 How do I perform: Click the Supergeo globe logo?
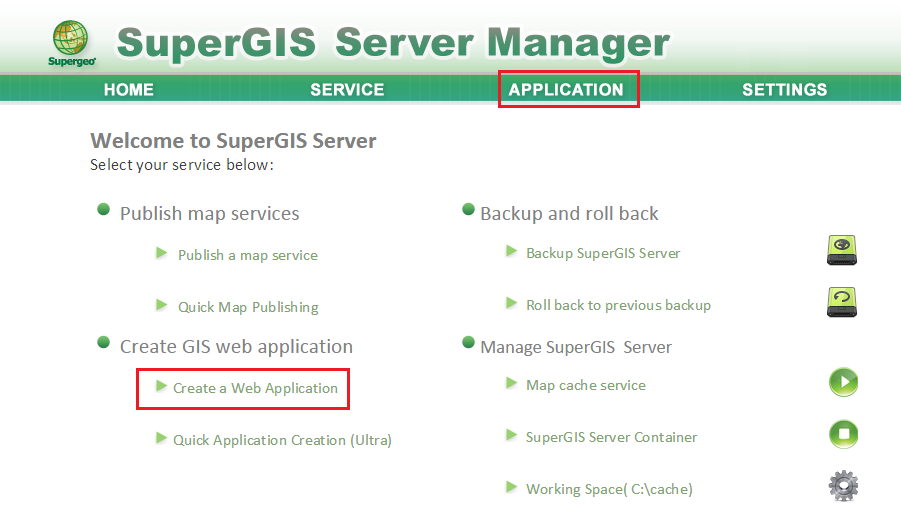click(x=71, y=43)
